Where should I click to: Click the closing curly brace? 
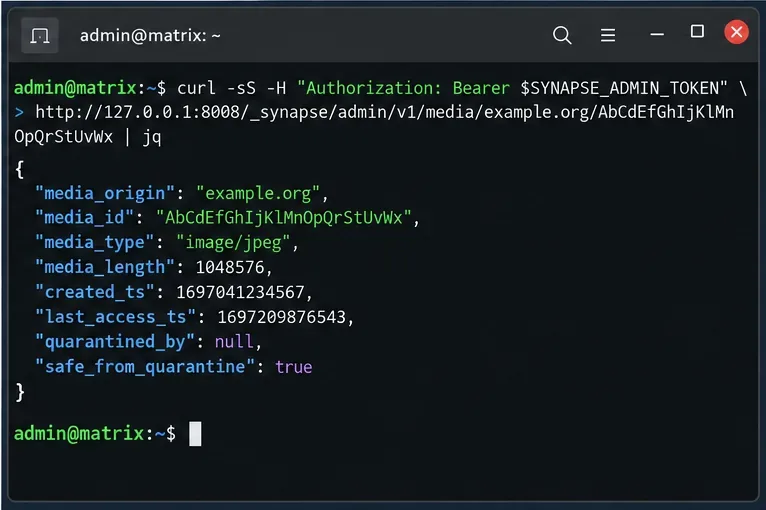[x=20, y=392]
